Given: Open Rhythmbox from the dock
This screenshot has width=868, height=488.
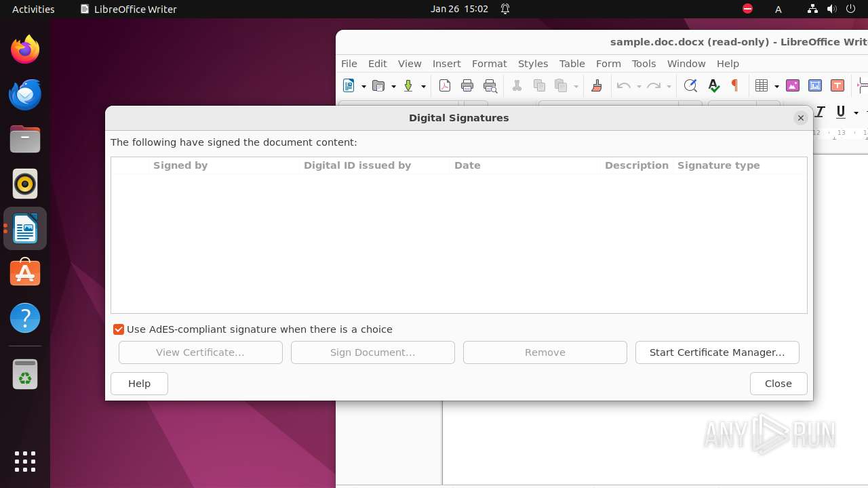Looking at the screenshot, I should [x=25, y=184].
